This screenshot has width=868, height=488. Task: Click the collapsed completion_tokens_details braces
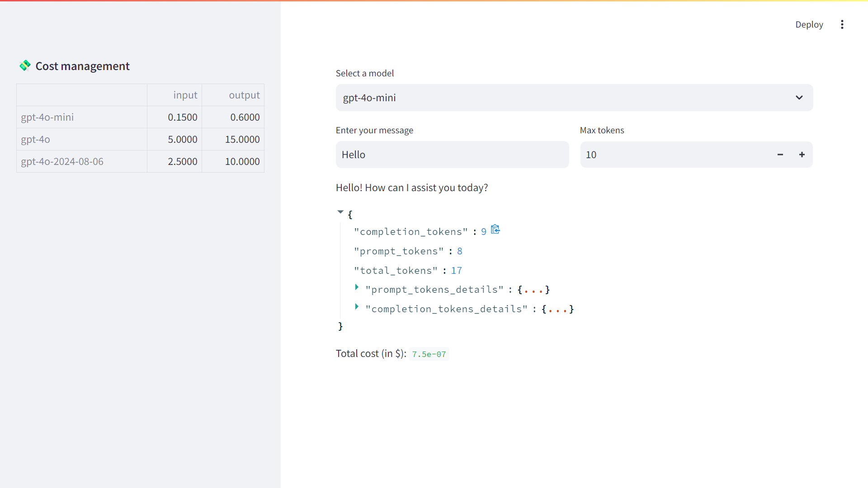click(x=557, y=309)
